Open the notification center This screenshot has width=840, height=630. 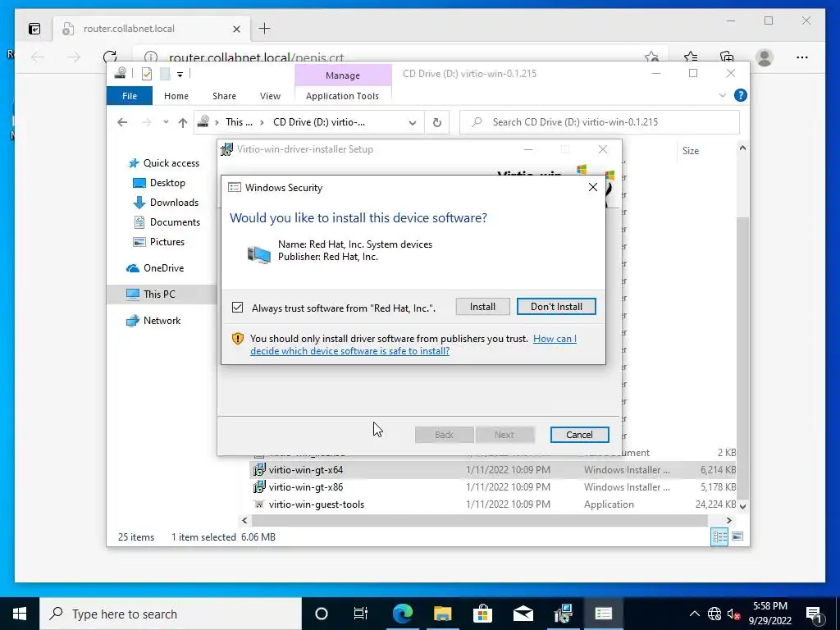point(815,614)
